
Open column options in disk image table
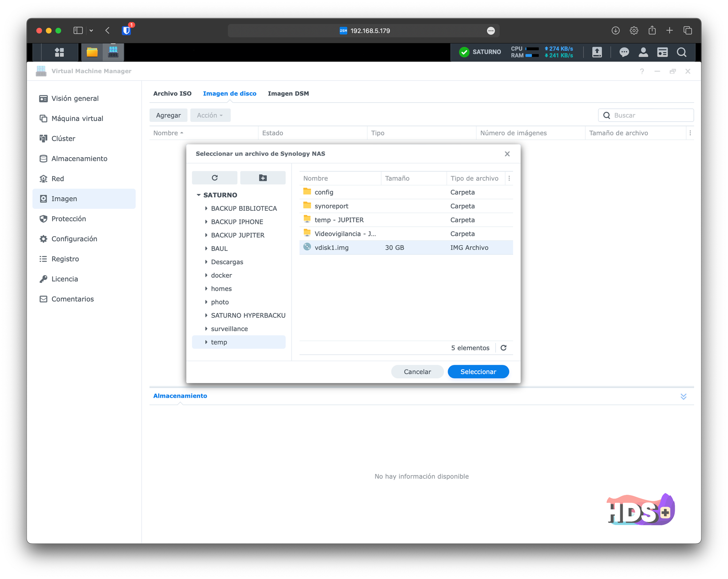(x=690, y=133)
